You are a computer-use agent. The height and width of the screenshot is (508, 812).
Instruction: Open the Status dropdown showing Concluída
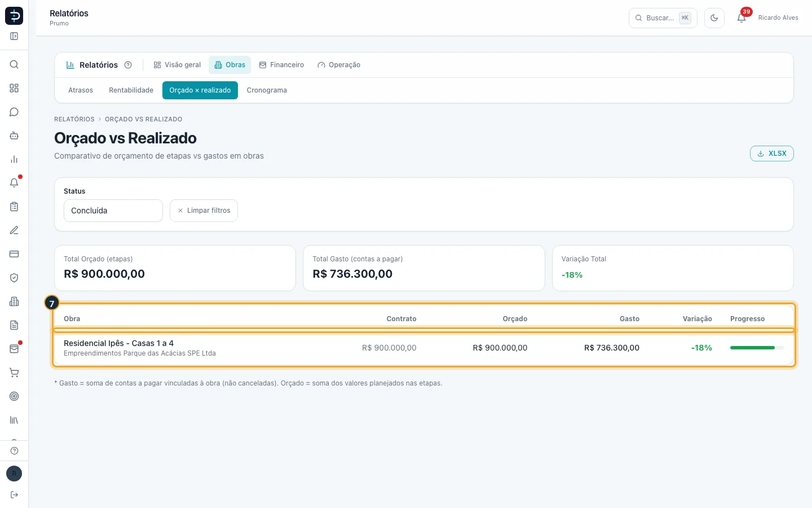coord(113,211)
